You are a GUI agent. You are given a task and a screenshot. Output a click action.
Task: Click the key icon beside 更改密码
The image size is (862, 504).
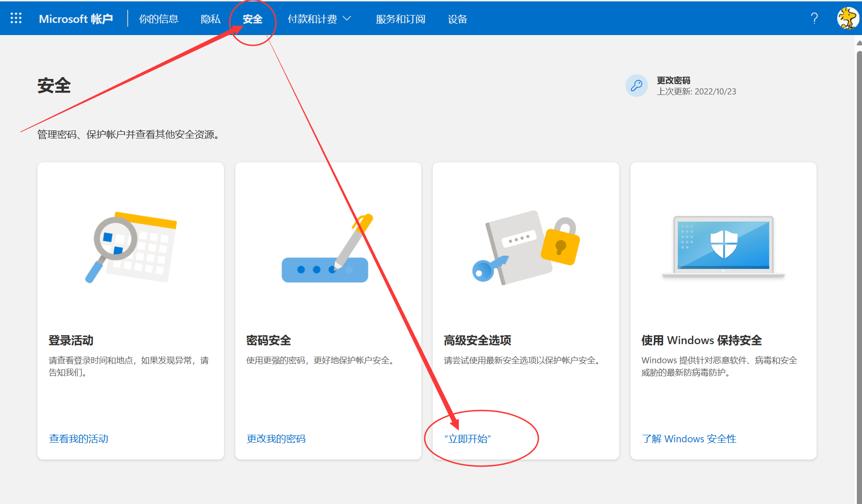pyautogui.click(x=637, y=86)
